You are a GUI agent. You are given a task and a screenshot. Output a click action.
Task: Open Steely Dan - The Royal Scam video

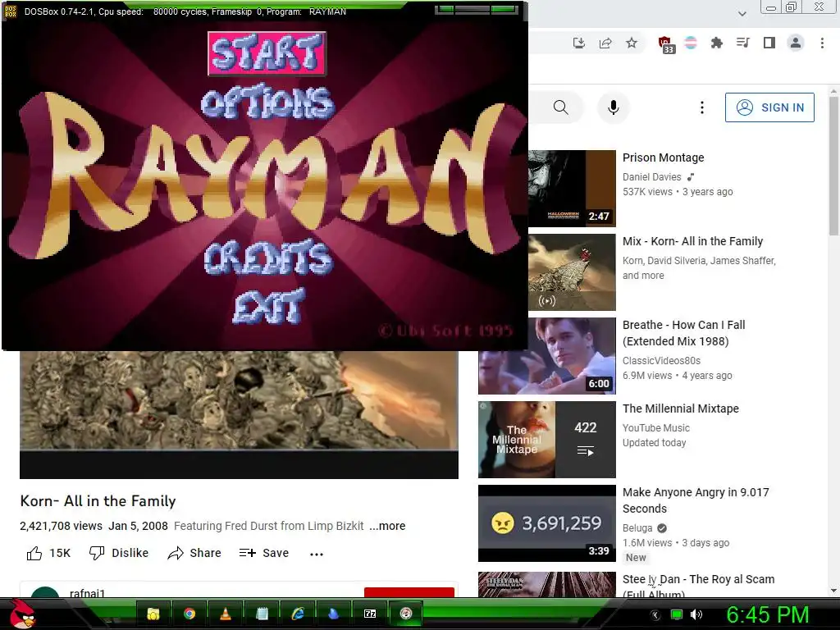[x=699, y=586]
